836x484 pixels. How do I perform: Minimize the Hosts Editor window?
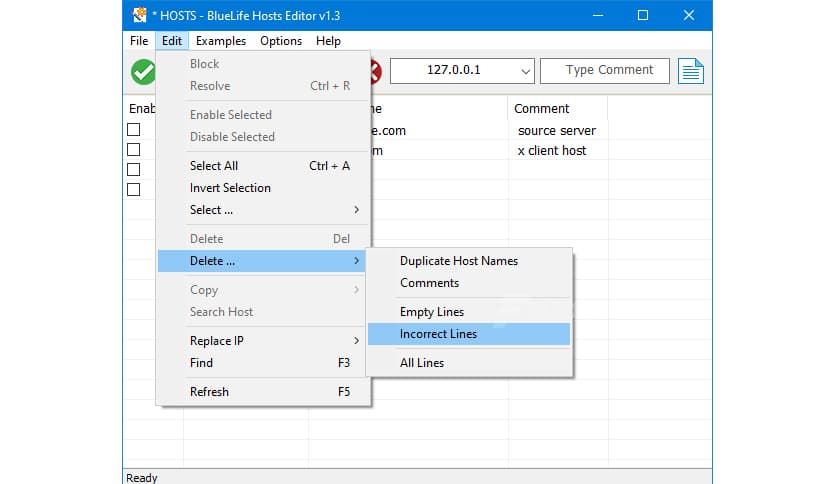pyautogui.click(x=598, y=15)
